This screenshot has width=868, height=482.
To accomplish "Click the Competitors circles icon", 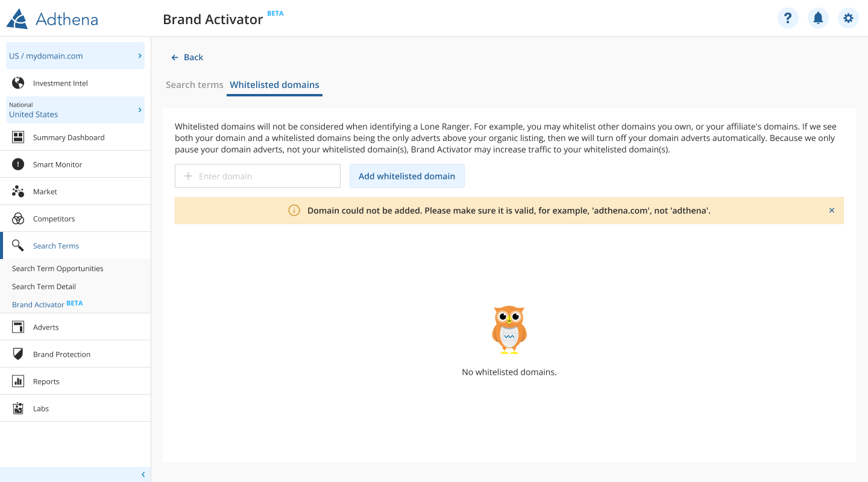I will tap(18, 219).
